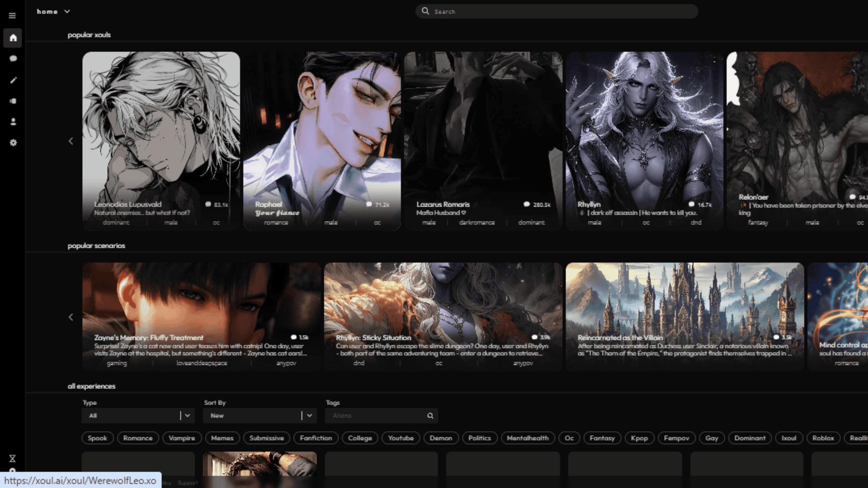The width and height of the screenshot is (868, 488).
Task: Open the library cards sidebar icon
Action: coord(13,101)
